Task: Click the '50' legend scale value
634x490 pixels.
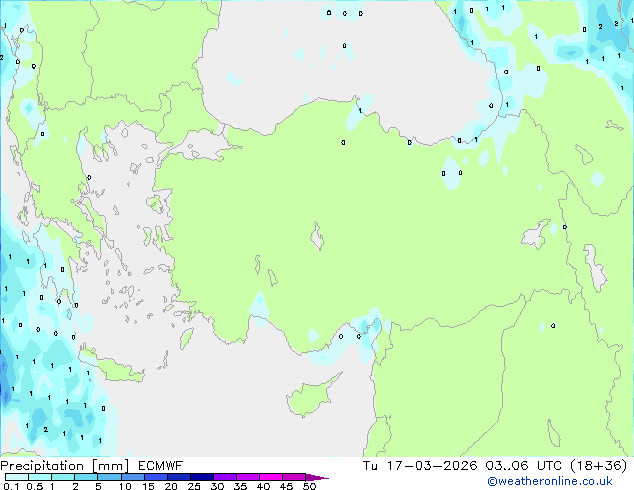Action: 309,486
